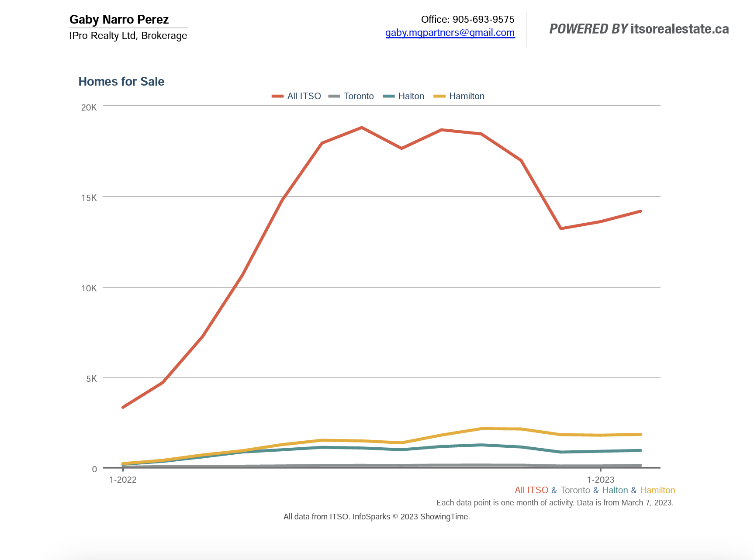The height and width of the screenshot is (560, 754).
Task: Click the yellow Hamilton legend swatch
Action: coord(439,96)
